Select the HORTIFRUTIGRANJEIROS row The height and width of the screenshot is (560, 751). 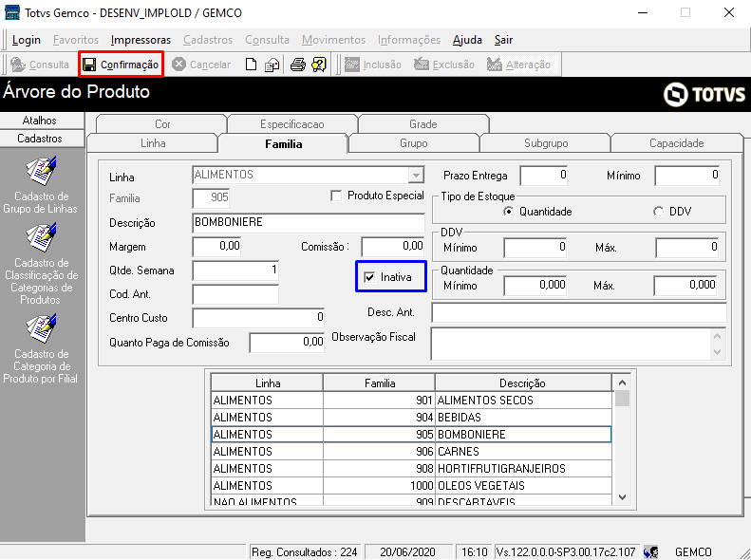click(x=411, y=469)
